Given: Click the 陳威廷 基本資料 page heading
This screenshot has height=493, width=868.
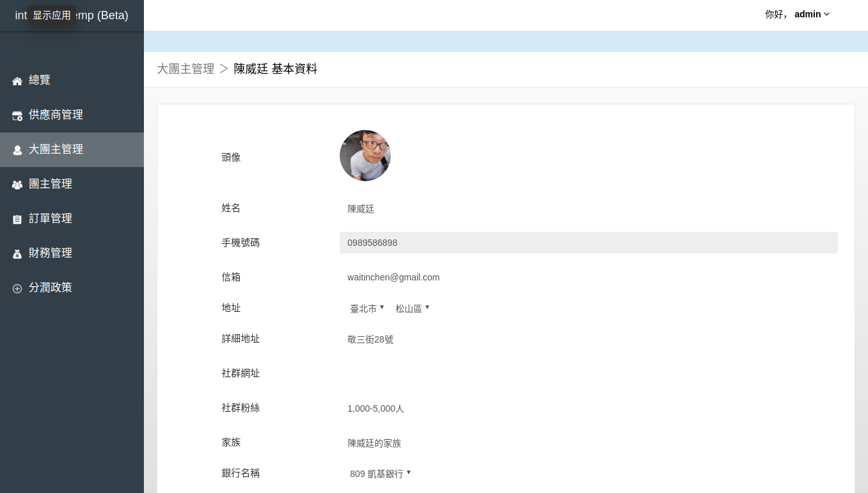Looking at the screenshot, I should (276, 69).
